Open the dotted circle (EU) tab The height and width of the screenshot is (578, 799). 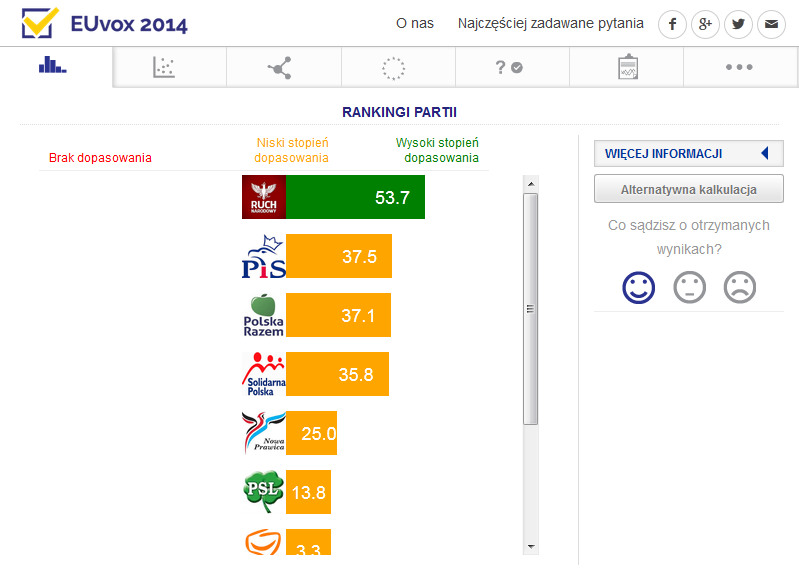point(393,67)
